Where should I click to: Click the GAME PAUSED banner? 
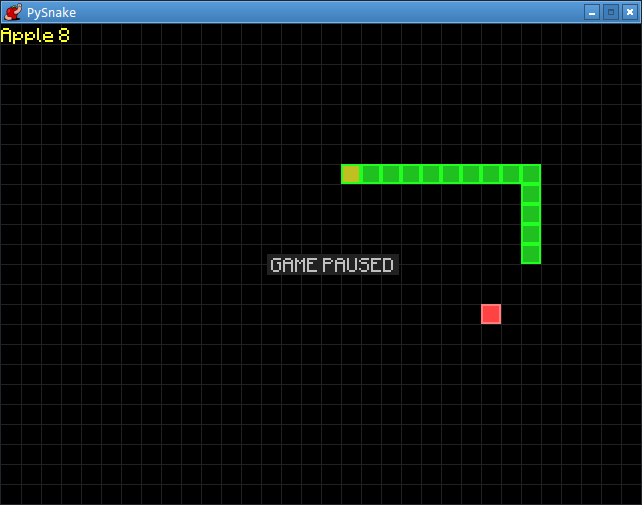tap(332, 265)
